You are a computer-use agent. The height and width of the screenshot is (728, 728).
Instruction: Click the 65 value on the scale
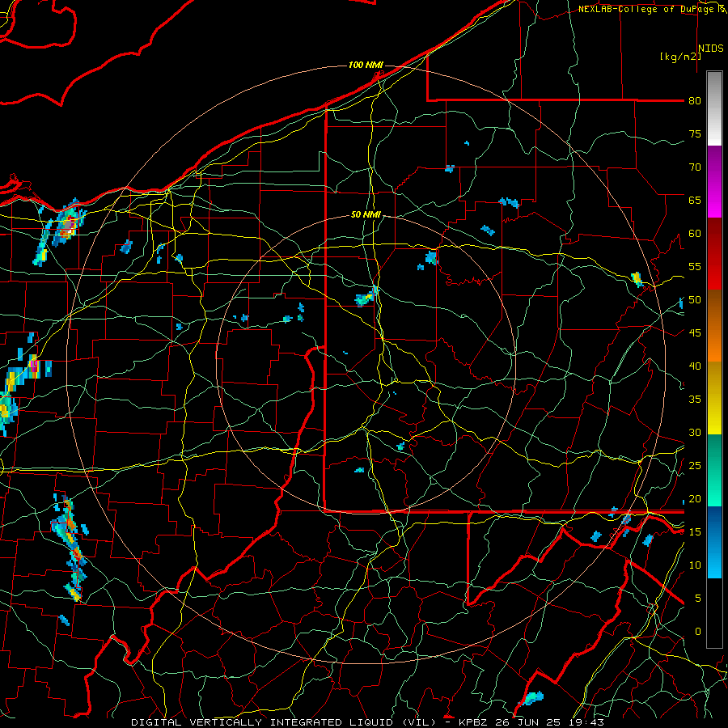[695, 200]
